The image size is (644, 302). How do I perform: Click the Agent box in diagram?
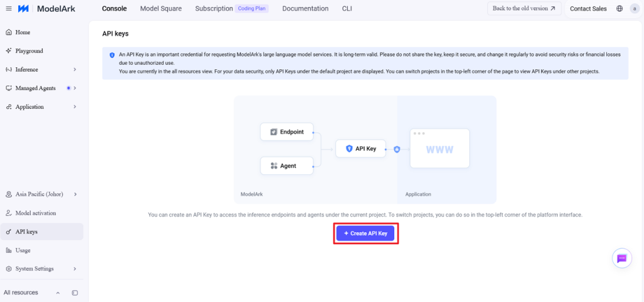(287, 166)
